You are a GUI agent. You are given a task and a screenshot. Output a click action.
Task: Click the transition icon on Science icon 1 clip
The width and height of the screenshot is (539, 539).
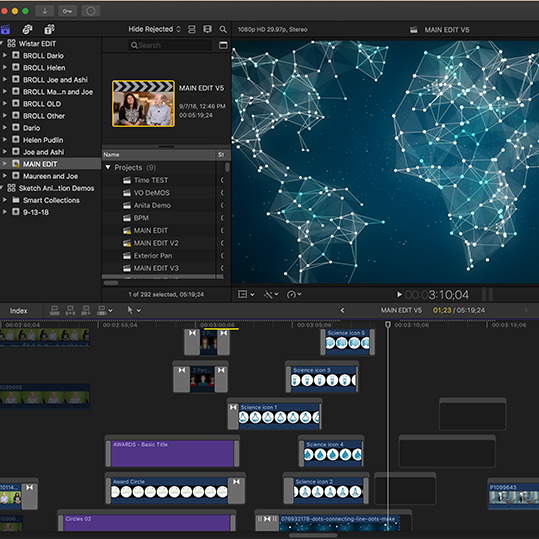pyautogui.click(x=233, y=408)
